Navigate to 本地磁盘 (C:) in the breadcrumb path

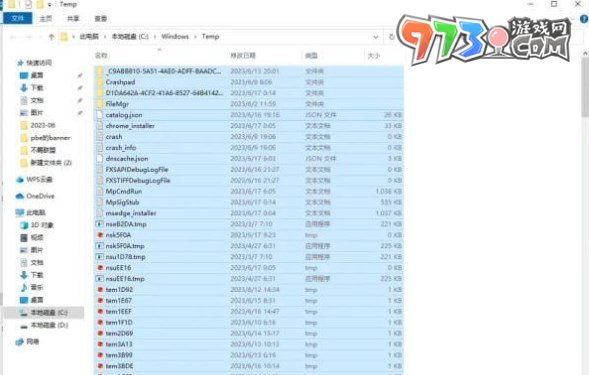pos(130,36)
